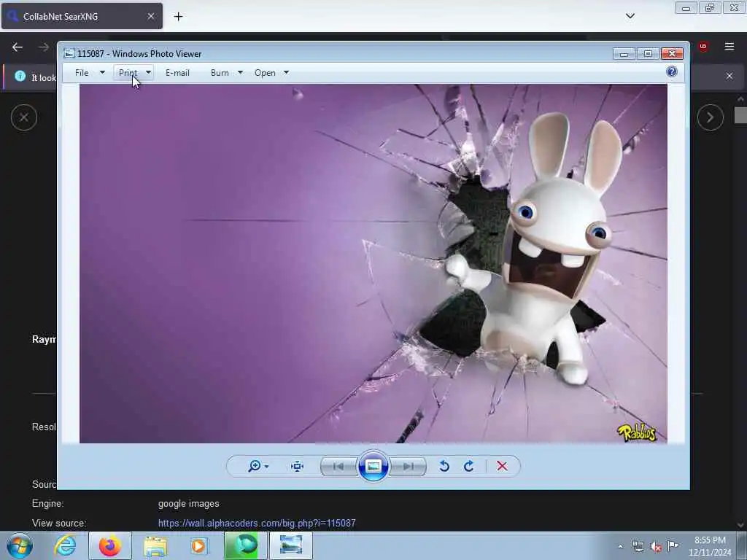The width and height of the screenshot is (747, 560).
Task: Launch Internet Explorer from taskbar
Action: click(65, 545)
